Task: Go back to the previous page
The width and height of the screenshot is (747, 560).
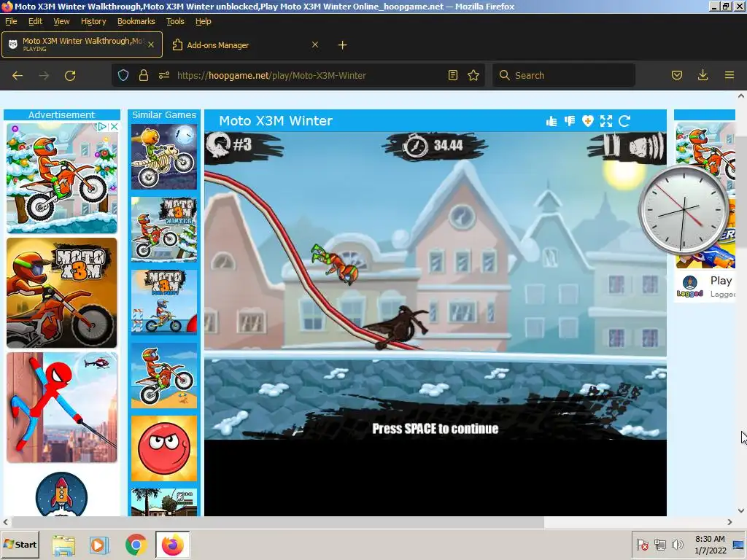Action: (x=18, y=75)
